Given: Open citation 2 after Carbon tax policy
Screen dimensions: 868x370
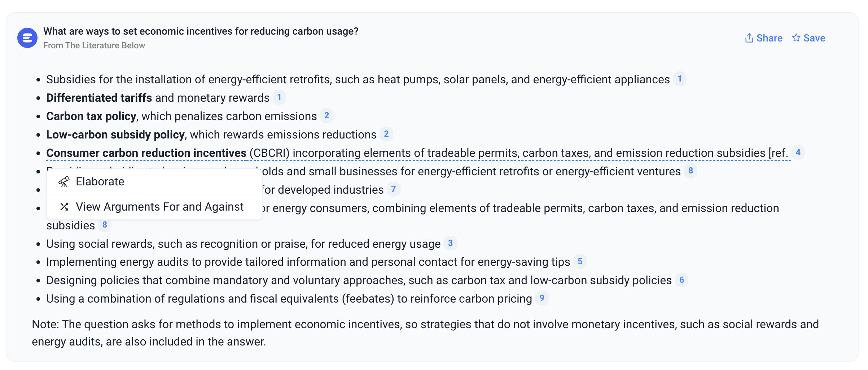Looking at the screenshot, I should [326, 116].
